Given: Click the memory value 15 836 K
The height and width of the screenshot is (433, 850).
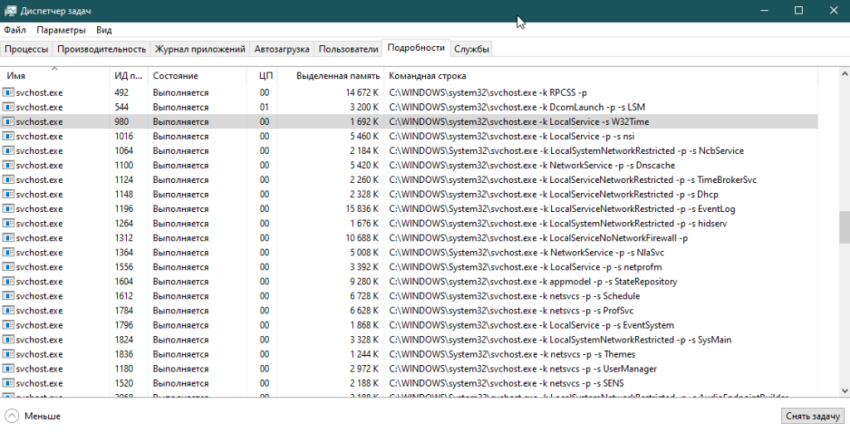Looking at the screenshot, I should [x=363, y=209].
